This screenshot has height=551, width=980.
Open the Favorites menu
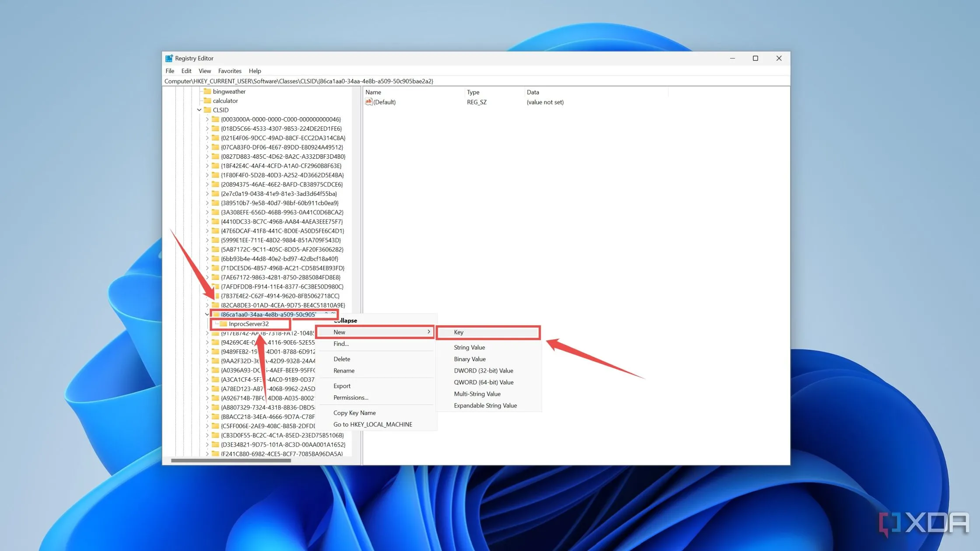230,71
